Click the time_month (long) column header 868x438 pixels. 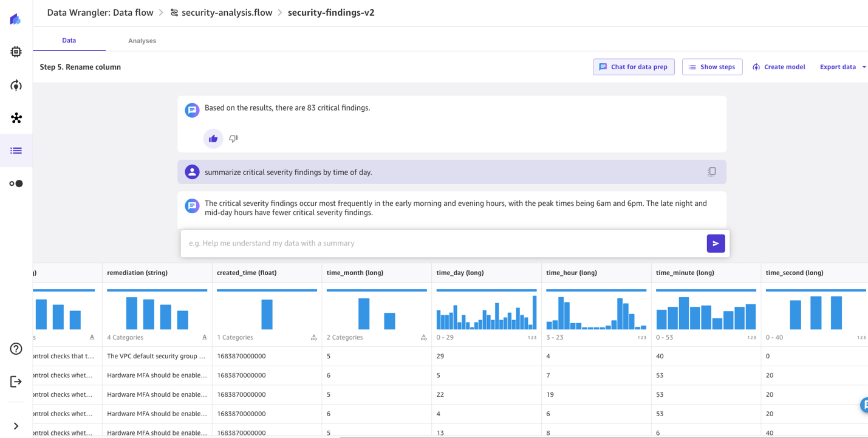(377, 273)
